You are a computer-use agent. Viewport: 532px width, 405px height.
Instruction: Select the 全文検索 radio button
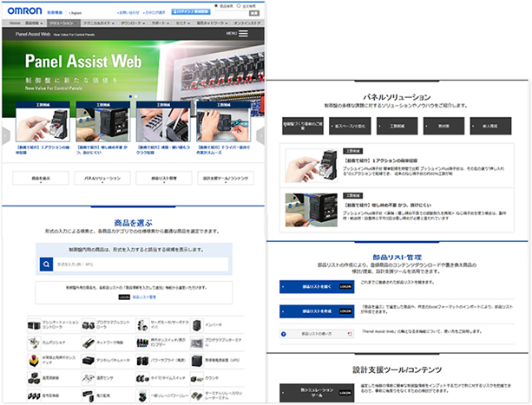coord(239,6)
